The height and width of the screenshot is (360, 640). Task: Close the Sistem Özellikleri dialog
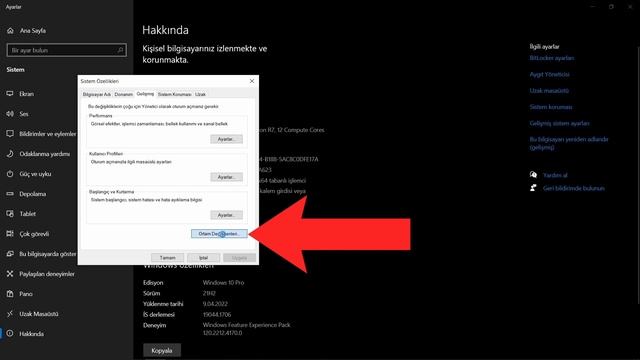point(252,81)
